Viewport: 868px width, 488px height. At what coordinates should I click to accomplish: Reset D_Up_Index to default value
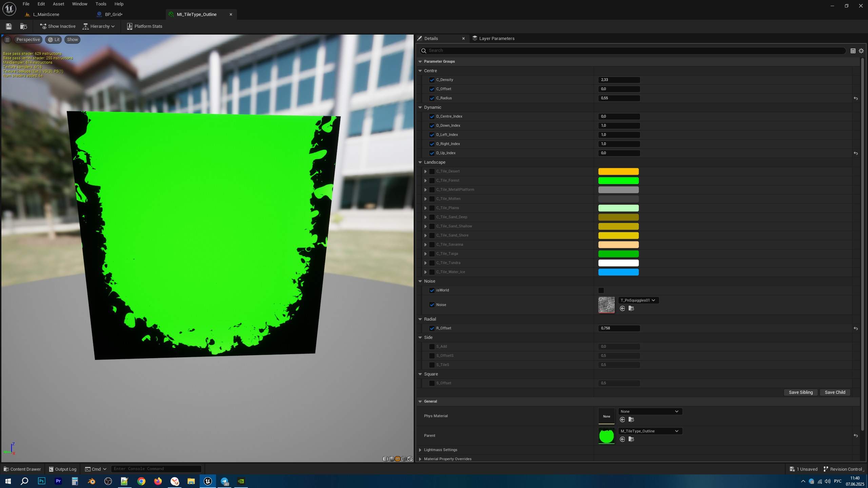coord(856,153)
